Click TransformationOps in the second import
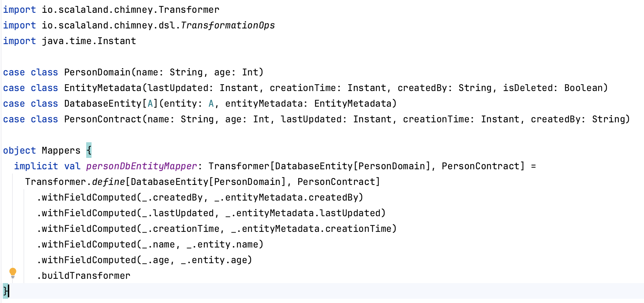The width and height of the screenshot is (644, 303). coord(228,25)
